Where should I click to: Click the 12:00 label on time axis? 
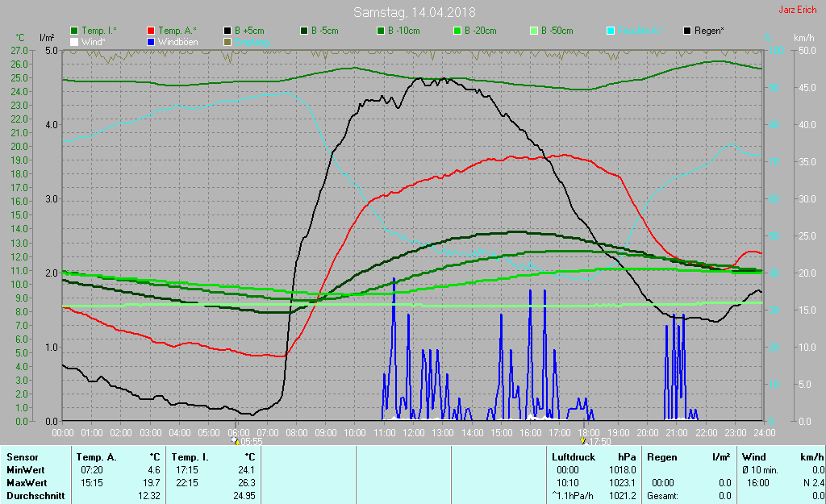[414, 432]
